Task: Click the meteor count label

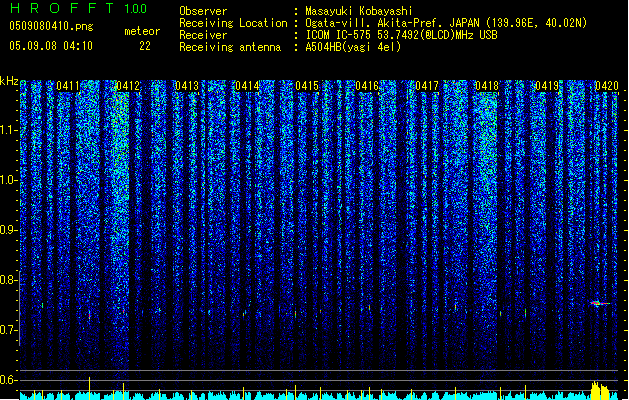Action: pyautogui.click(x=142, y=31)
